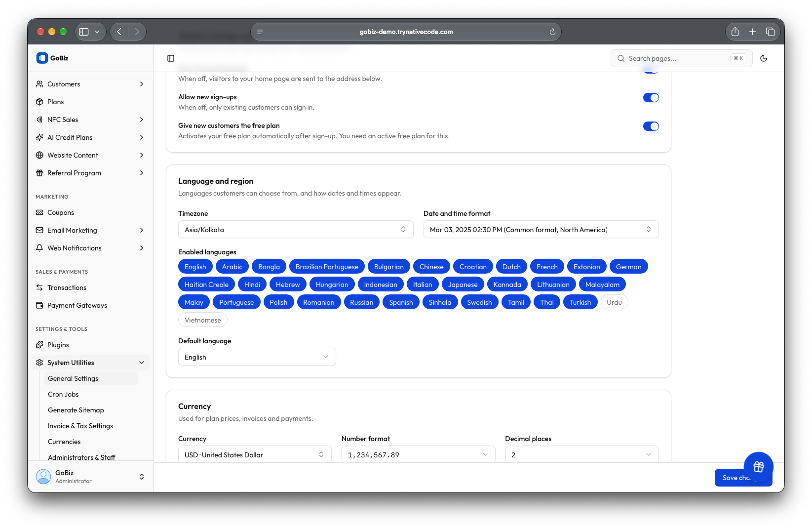812x529 pixels.
Task: Go back in Safari
Action: coord(119,32)
